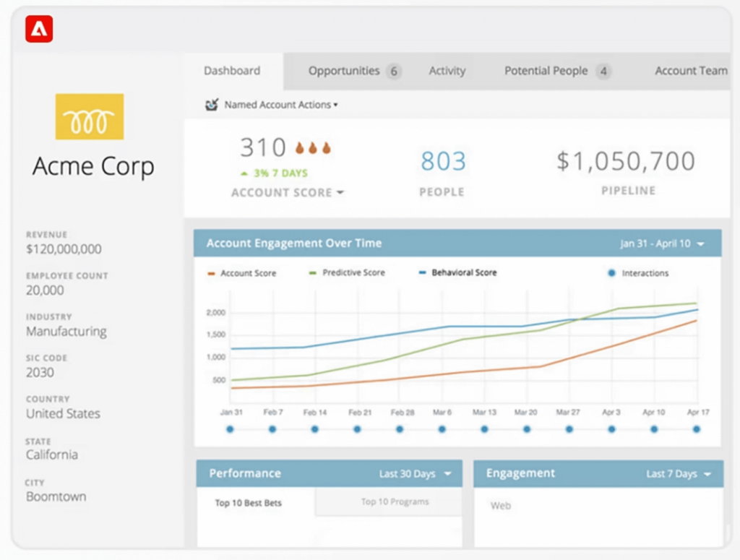Image resolution: width=740 pixels, height=560 pixels.
Task: Click the flame icons beside score 310
Action: 313,147
